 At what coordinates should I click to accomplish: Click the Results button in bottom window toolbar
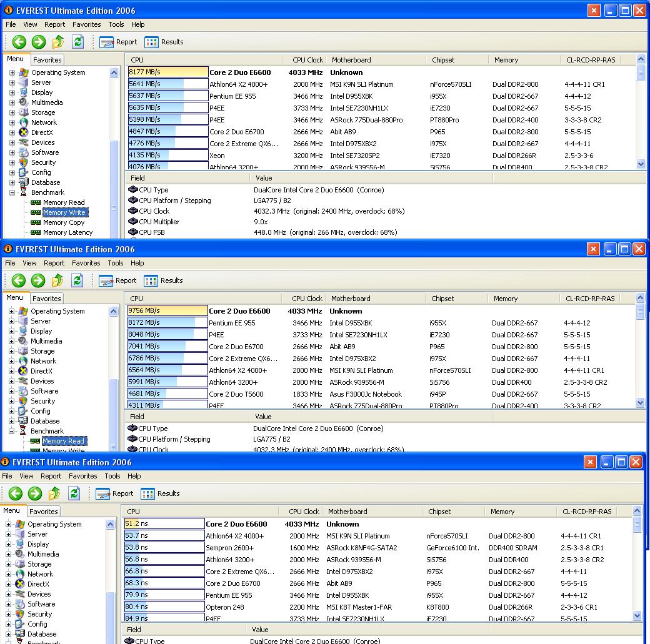pyautogui.click(x=161, y=493)
